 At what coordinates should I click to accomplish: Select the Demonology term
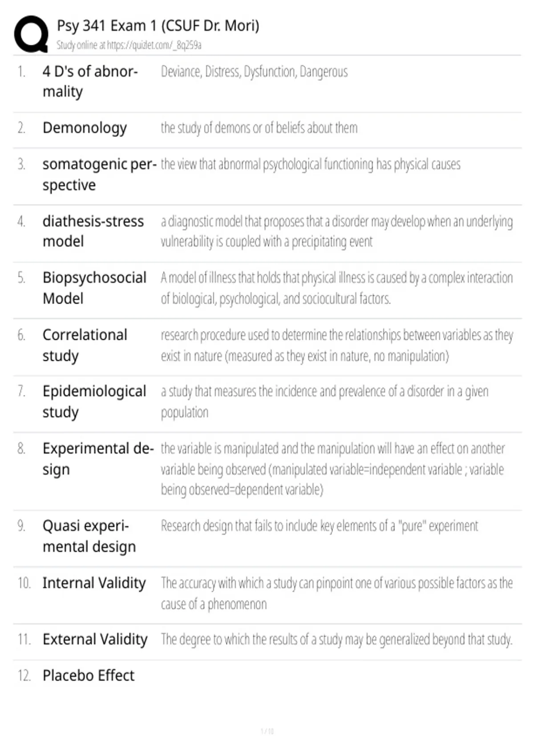pyautogui.click(x=85, y=128)
